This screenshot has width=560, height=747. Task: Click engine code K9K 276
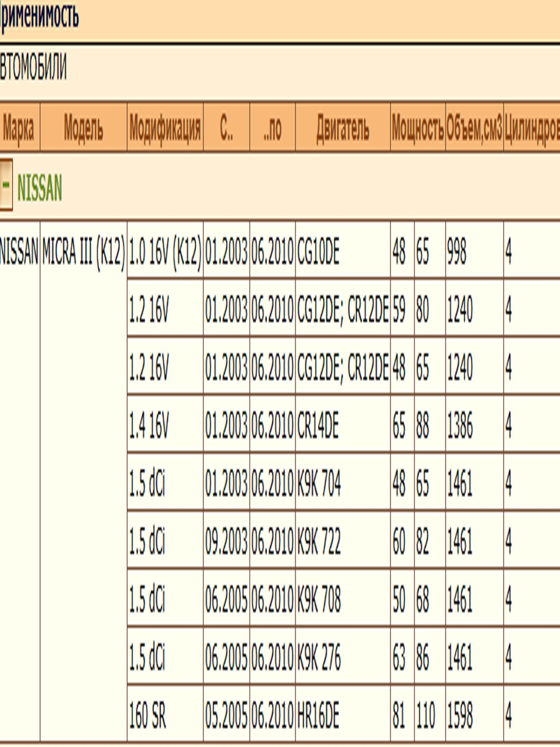coord(319,657)
